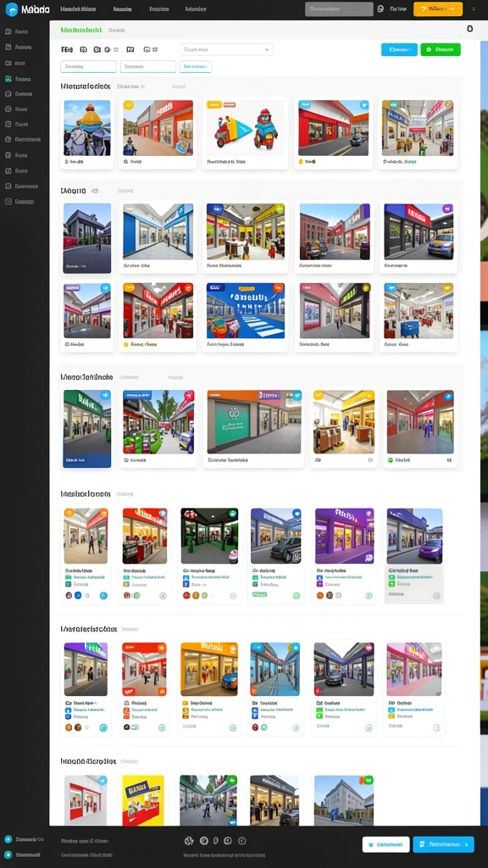Click the gray search field in the top bar
The height and width of the screenshot is (868, 488).
click(339, 8)
